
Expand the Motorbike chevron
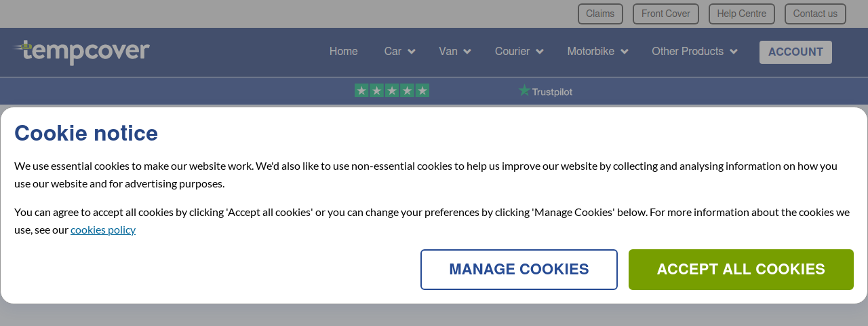click(x=624, y=52)
